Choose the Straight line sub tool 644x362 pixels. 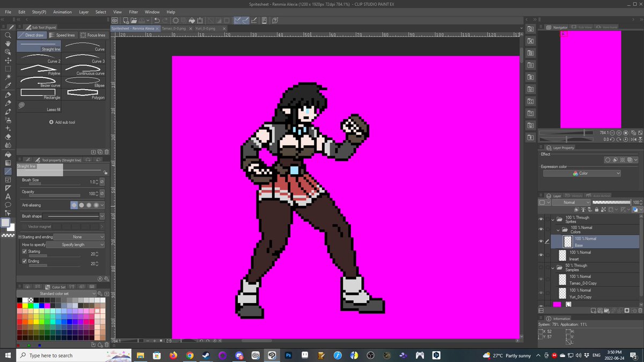tap(39, 46)
